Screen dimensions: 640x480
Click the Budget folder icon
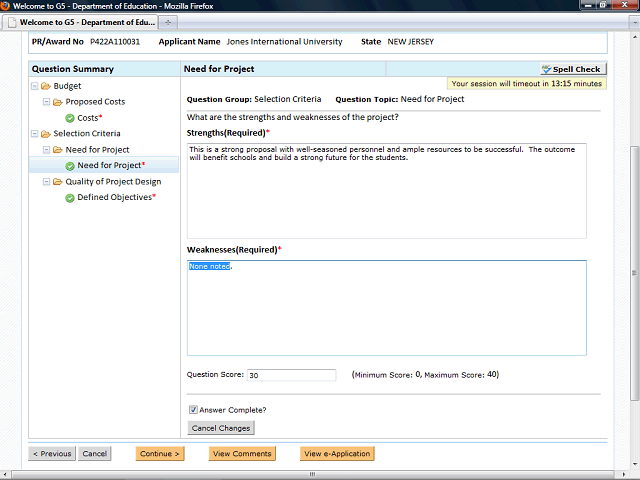[46, 86]
